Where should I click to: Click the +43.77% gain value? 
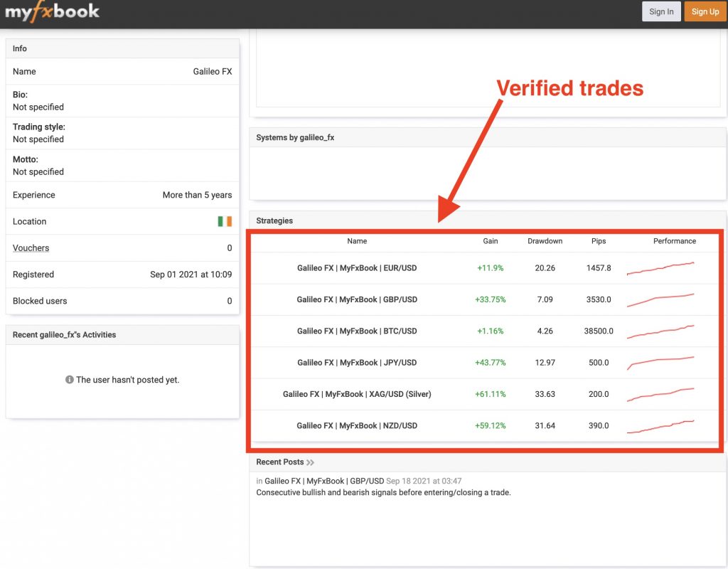490,363
